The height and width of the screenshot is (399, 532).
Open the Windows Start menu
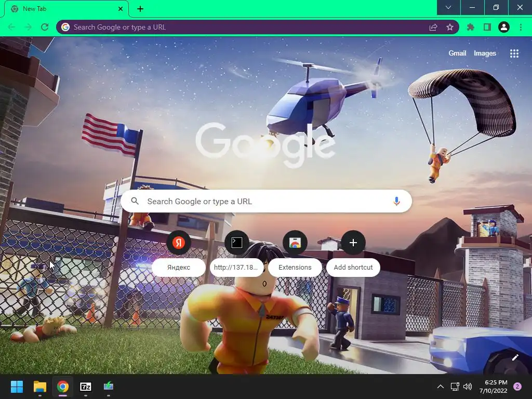point(17,387)
